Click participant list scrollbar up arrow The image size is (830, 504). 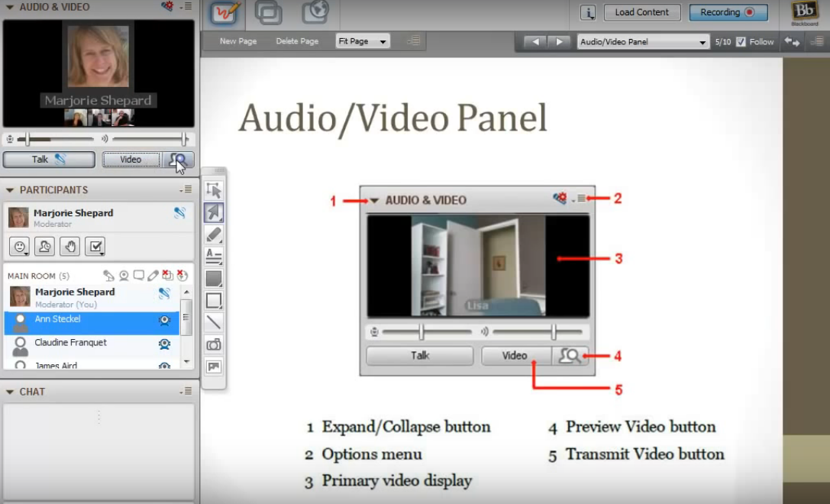point(186,292)
